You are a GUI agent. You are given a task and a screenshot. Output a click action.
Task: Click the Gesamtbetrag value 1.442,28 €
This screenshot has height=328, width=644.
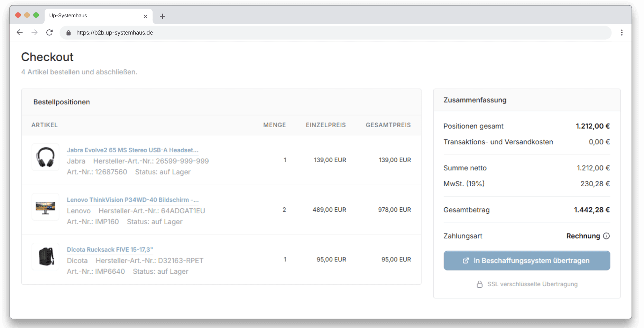click(x=592, y=210)
